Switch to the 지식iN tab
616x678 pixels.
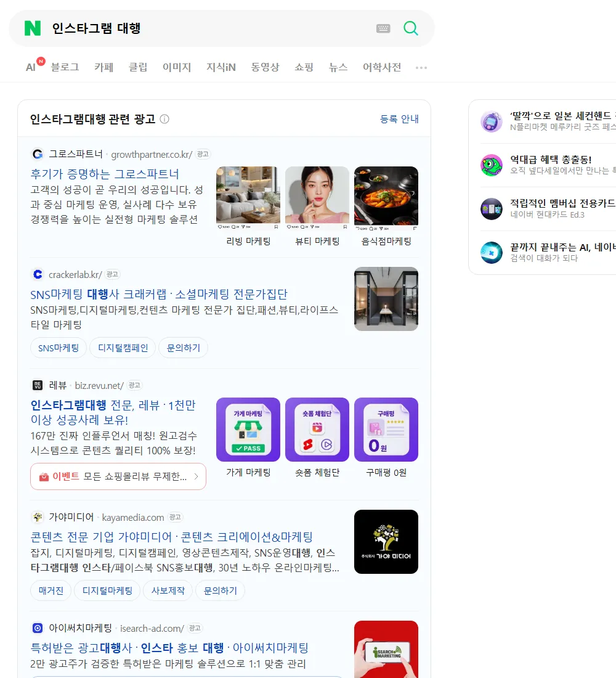(221, 67)
